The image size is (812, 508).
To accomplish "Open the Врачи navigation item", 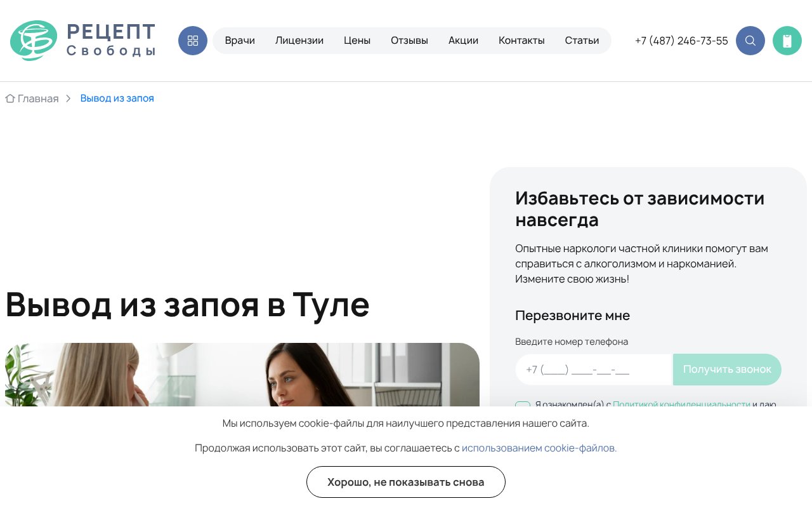I will point(240,40).
